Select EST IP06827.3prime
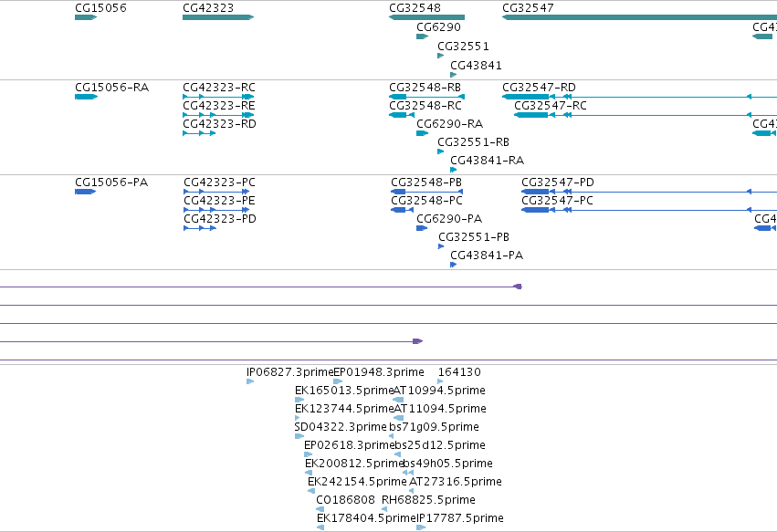This screenshot has width=777, height=532. pos(289,372)
